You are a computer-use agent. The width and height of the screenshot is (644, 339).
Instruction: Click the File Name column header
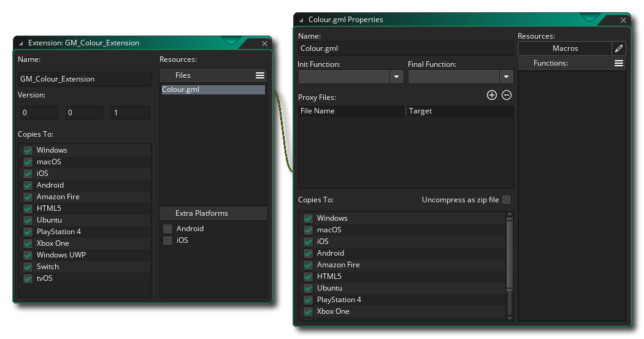pos(351,111)
